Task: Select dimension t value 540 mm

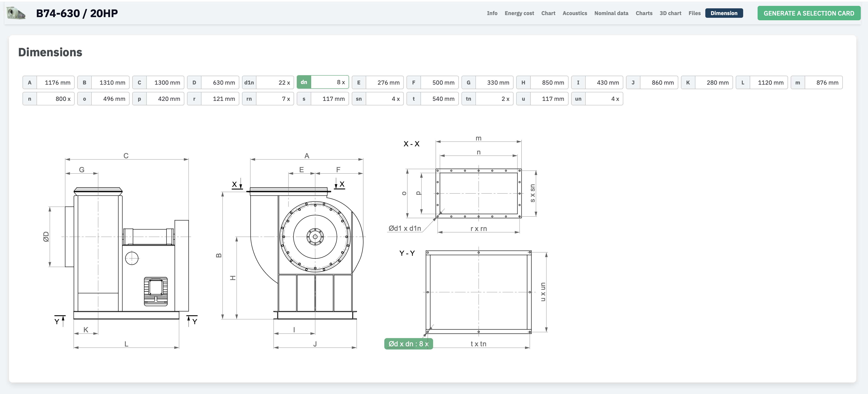Action: tap(433, 99)
